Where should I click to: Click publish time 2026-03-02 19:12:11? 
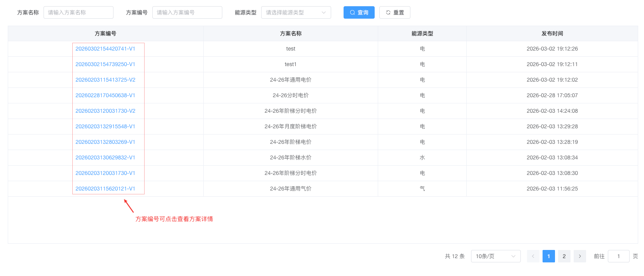552,64
